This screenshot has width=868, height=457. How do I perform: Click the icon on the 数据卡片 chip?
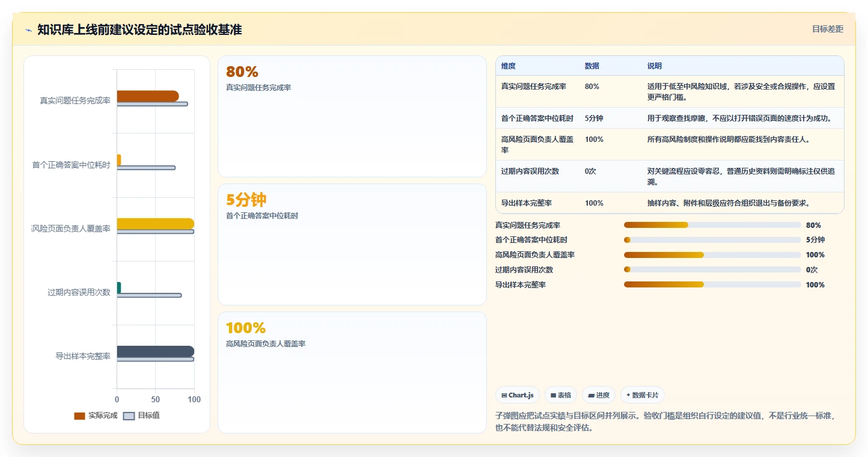tap(628, 395)
